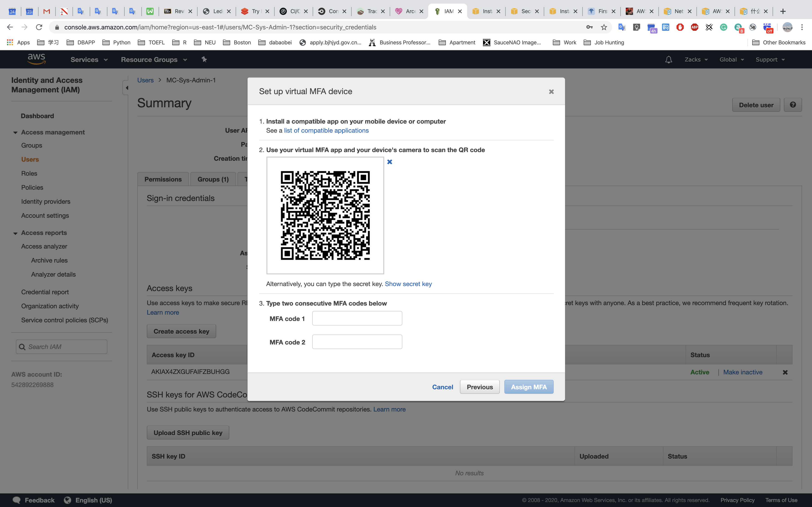Viewport: 812px width, 507px height.
Task: Click the AWS logo in header
Action: [36, 59]
